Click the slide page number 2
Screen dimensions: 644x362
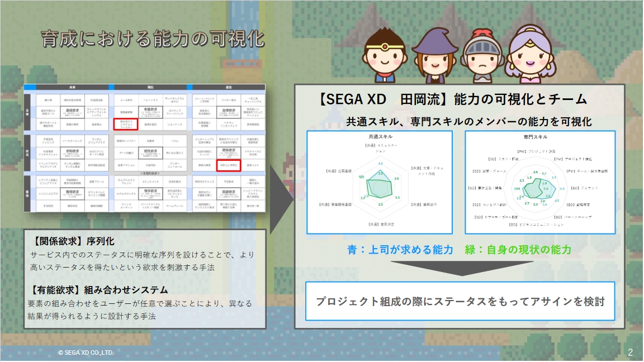(x=630, y=352)
